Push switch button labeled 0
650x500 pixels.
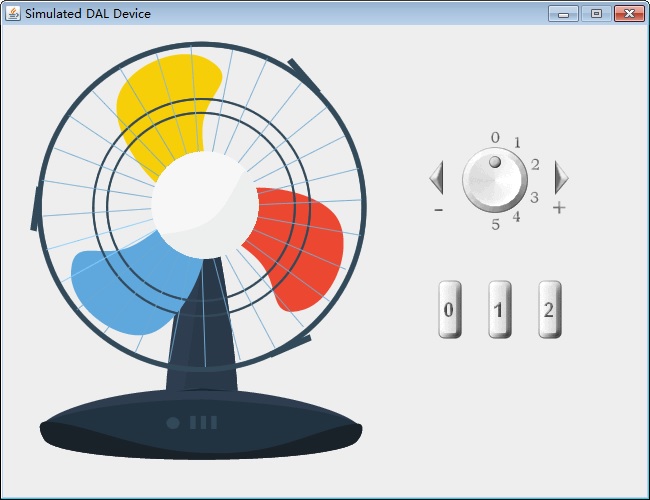(449, 309)
